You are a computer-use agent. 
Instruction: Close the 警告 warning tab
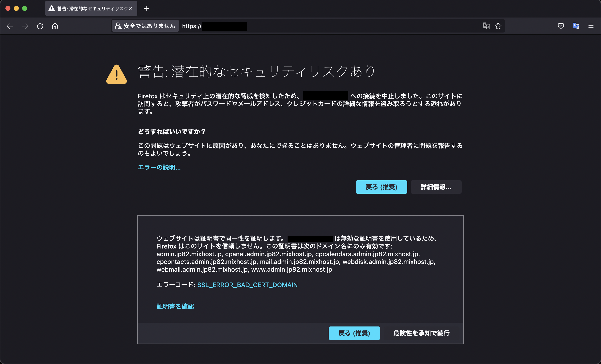click(x=131, y=9)
